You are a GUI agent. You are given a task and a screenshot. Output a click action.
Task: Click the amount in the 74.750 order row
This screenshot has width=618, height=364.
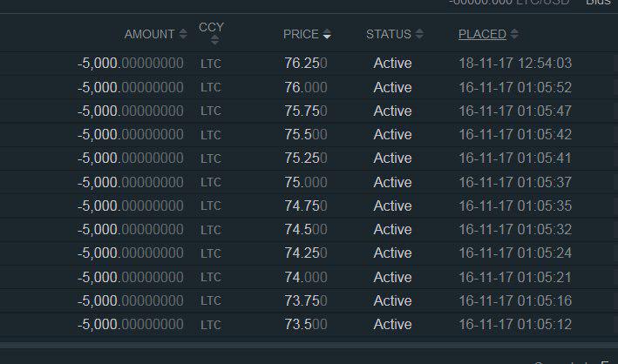[131, 206]
